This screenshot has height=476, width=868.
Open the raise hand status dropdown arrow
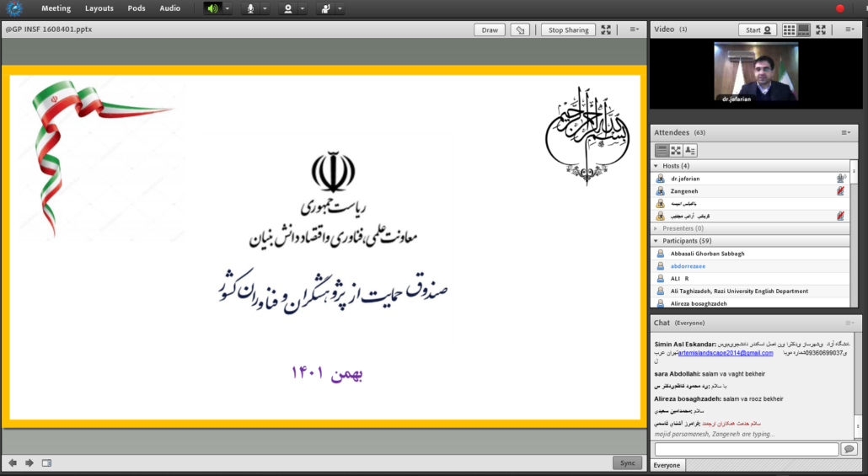[340, 8]
